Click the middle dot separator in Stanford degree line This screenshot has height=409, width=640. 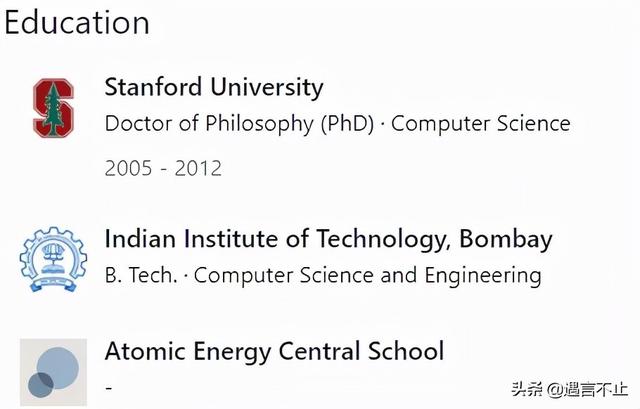click(384, 124)
